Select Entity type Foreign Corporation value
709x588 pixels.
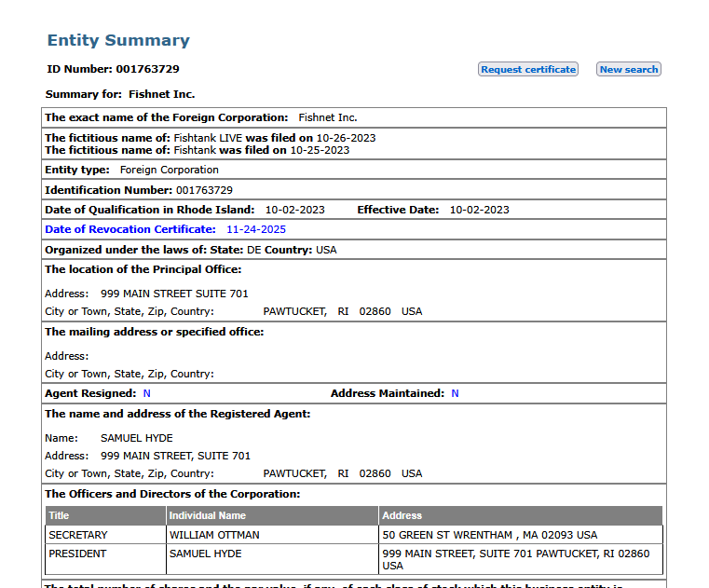click(170, 170)
